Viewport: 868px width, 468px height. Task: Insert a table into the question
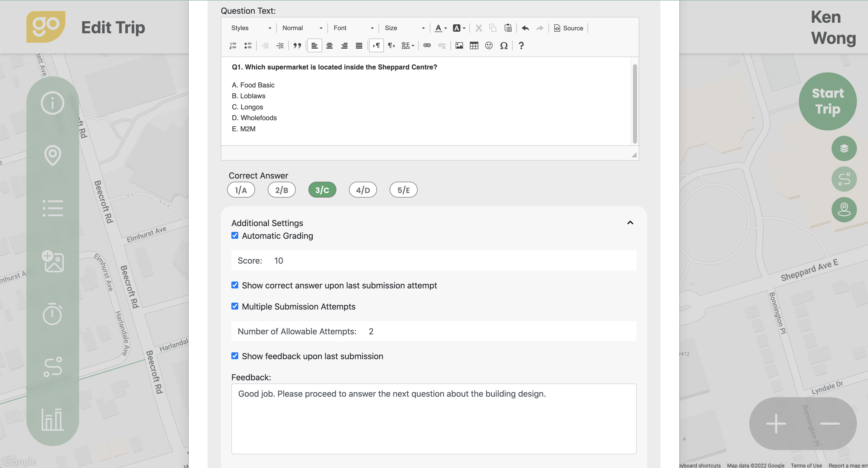474,45
